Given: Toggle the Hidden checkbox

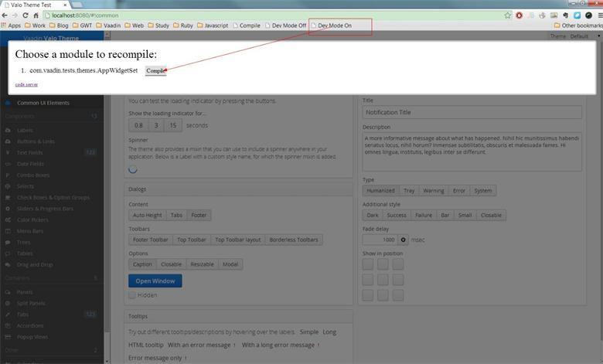Looking at the screenshot, I should [x=132, y=295].
